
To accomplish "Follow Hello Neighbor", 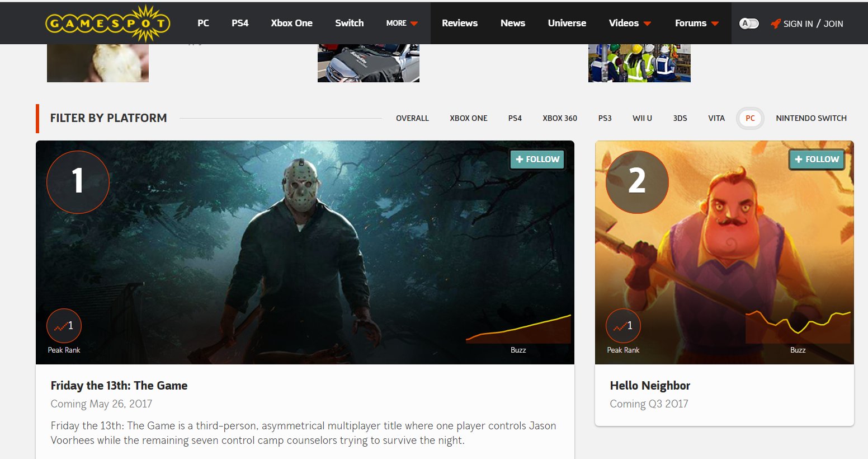I will coord(817,160).
